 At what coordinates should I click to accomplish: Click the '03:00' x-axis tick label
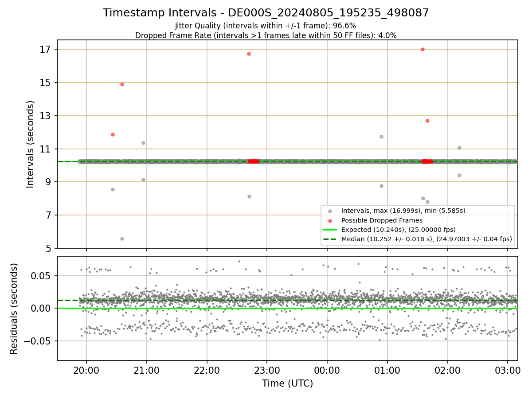tap(508, 370)
